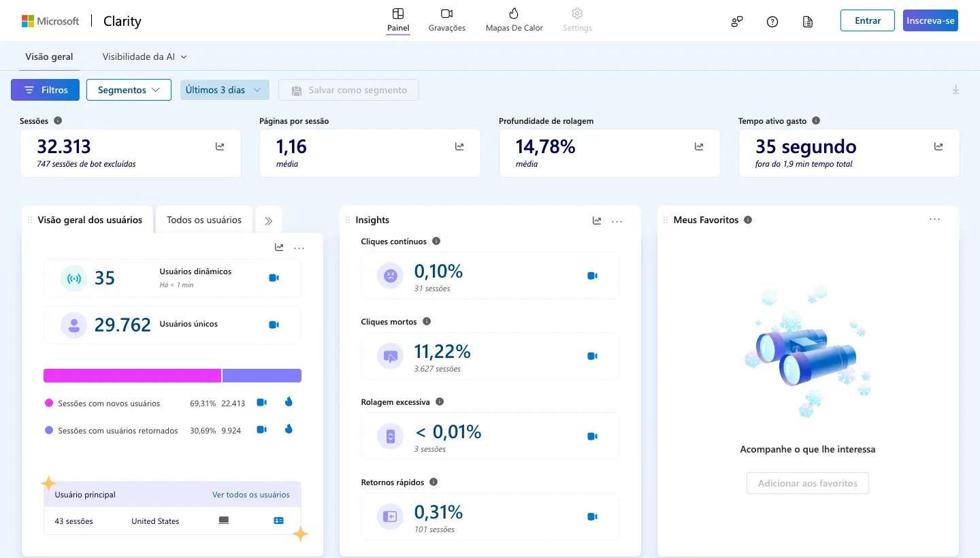The width and height of the screenshot is (980, 558).
Task: Open heatmap for sessões com usuários retornados
Action: (289, 429)
